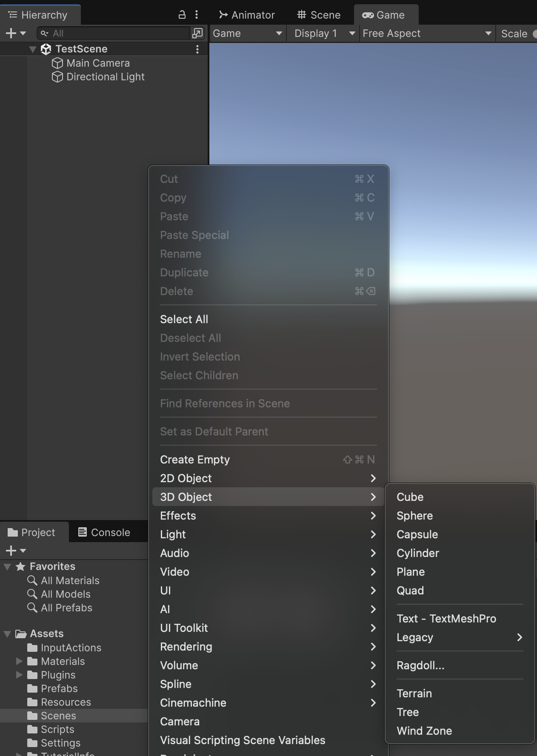
Task: Click the Project panel plus create button
Action: [x=11, y=551]
